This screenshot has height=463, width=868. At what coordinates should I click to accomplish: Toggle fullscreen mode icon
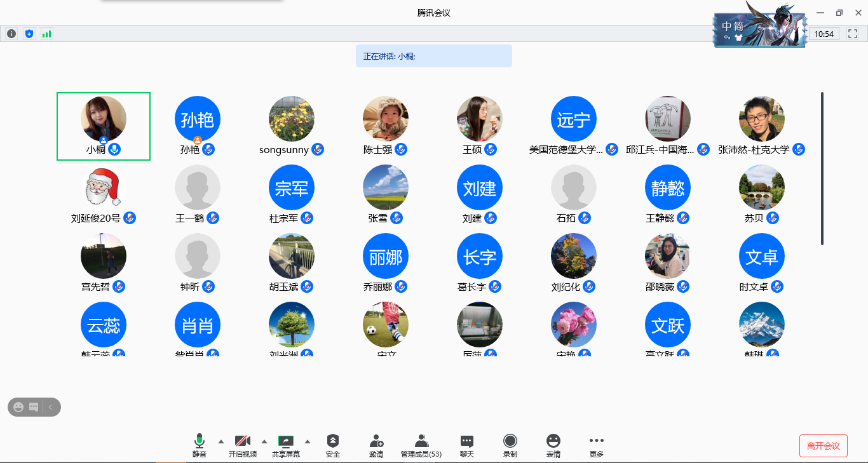(853, 34)
